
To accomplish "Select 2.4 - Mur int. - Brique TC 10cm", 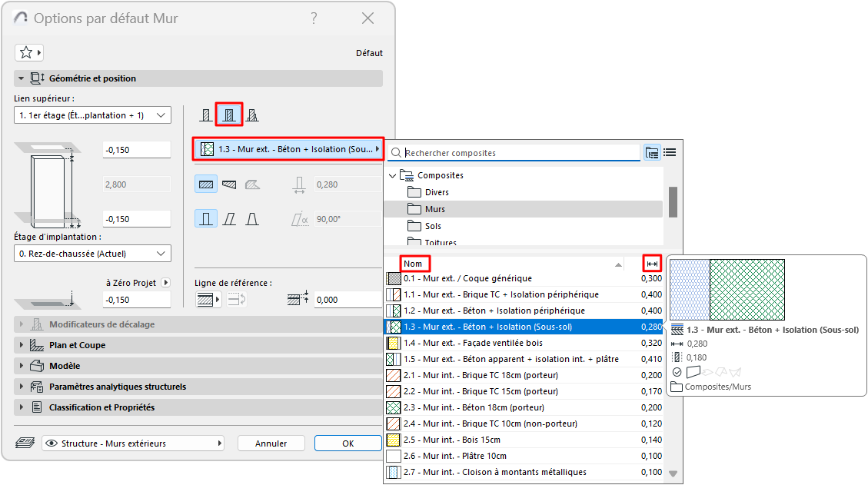I will (524, 424).
